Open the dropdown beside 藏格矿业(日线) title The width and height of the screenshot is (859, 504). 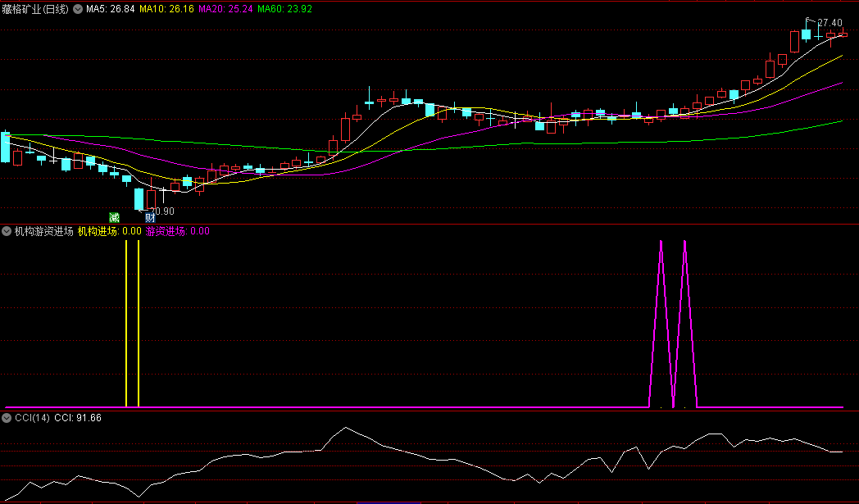pyautogui.click(x=77, y=9)
